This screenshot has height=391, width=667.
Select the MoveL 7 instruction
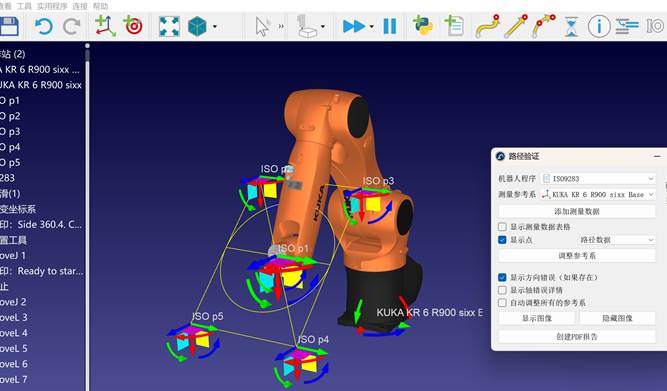[14, 379]
